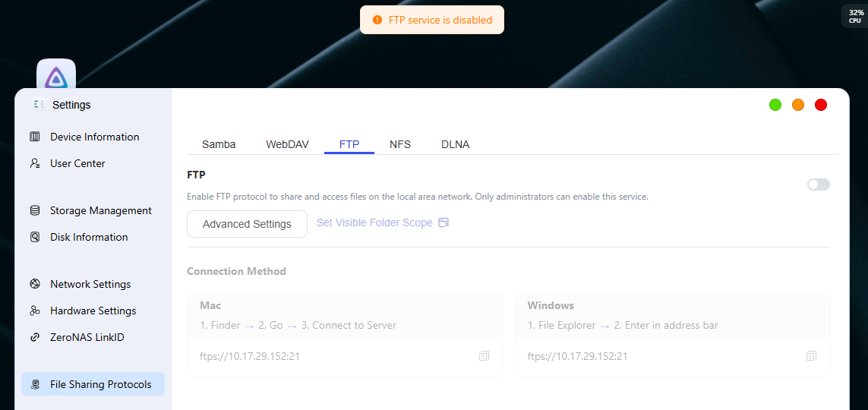Click the ZeroNAS LinkID chain icon
This screenshot has width=868, height=410.
point(35,337)
